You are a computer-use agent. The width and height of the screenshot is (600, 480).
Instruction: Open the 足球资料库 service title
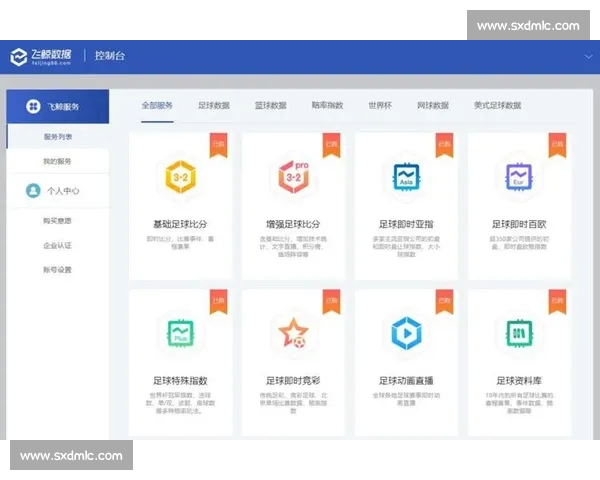519,381
